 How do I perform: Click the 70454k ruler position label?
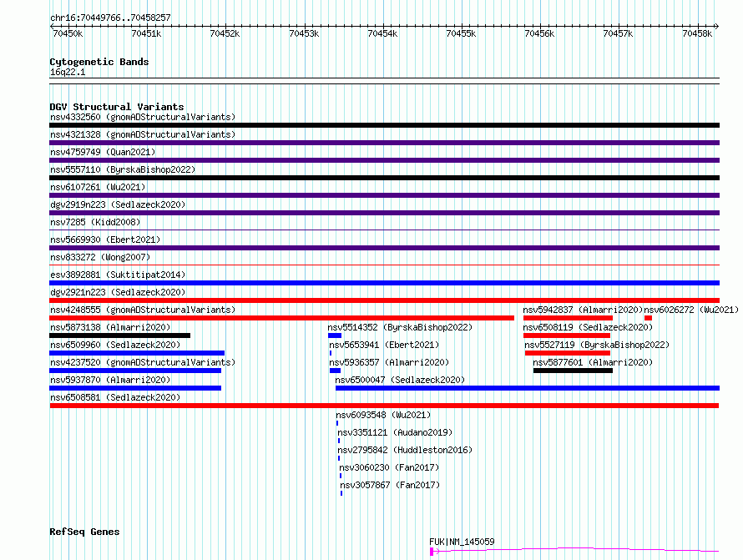(x=382, y=33)
